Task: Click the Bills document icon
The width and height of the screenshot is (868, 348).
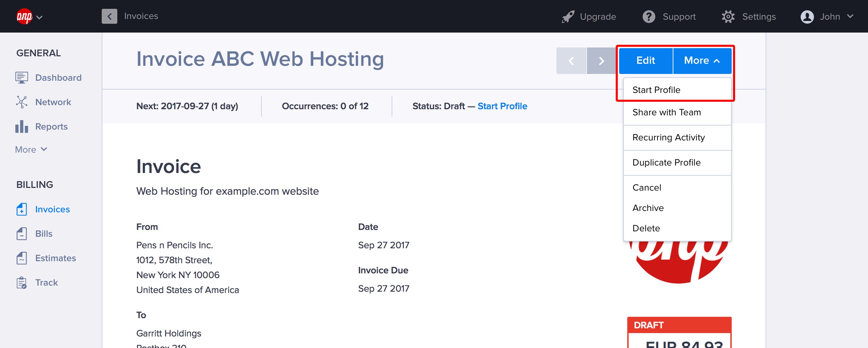Action: point(21,234)
